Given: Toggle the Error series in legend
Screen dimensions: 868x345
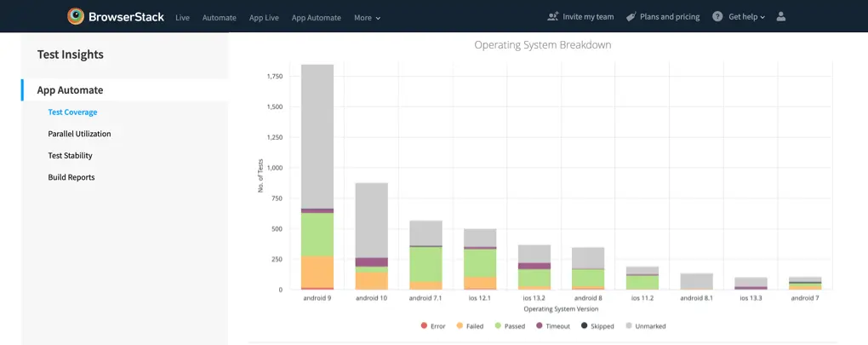Looking at the screenshot, I should pos(433,326).
